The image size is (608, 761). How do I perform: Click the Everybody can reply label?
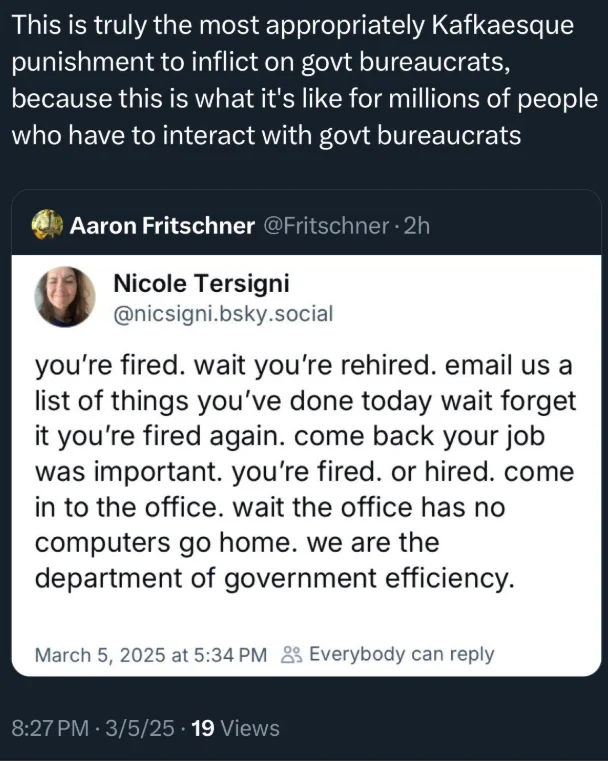pyautogui.click(x=402, y=655)
